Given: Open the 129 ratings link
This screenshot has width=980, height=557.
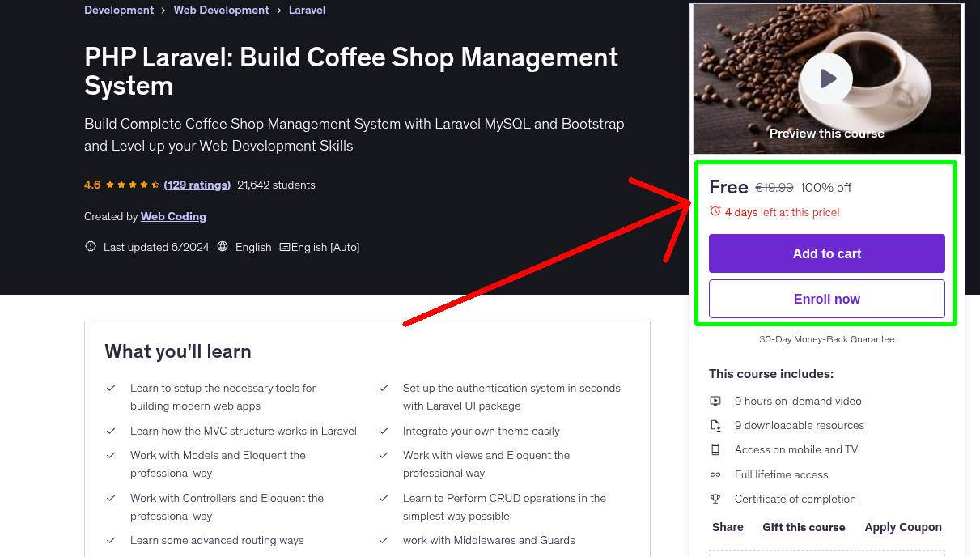Looking at the screenshot, I should pyautogui.click(x=197, y=185).
